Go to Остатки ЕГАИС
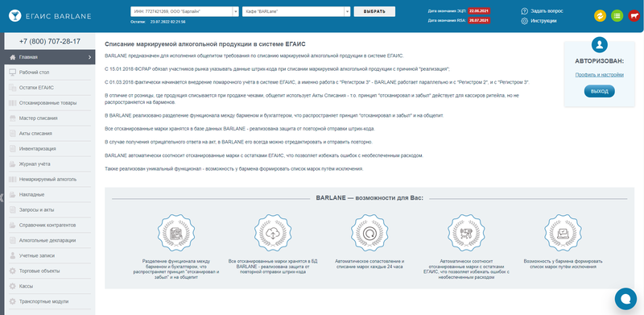The width and height of the screenshot is (644, 315). 50,88
